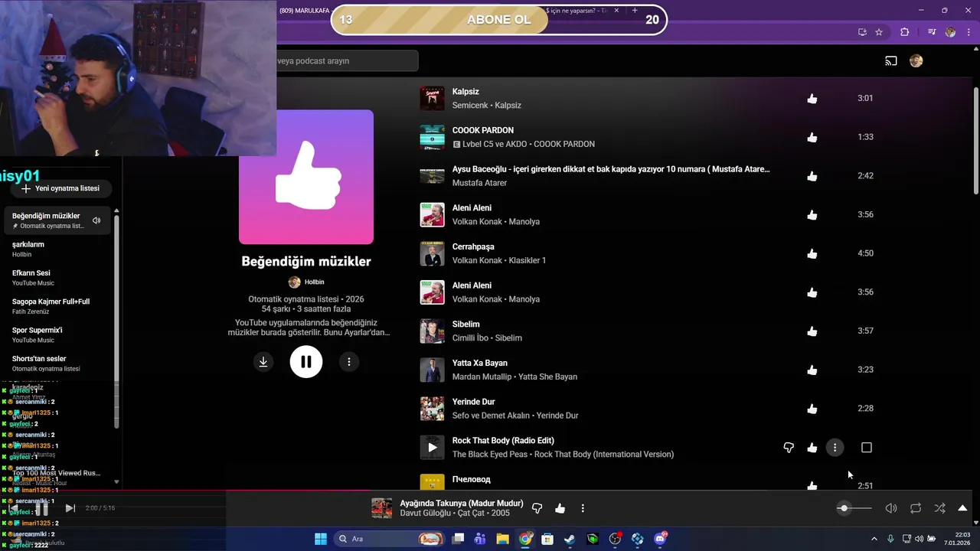
Task: Open three-dot menu for Rock That Body
Action: [x=835, y=448]
